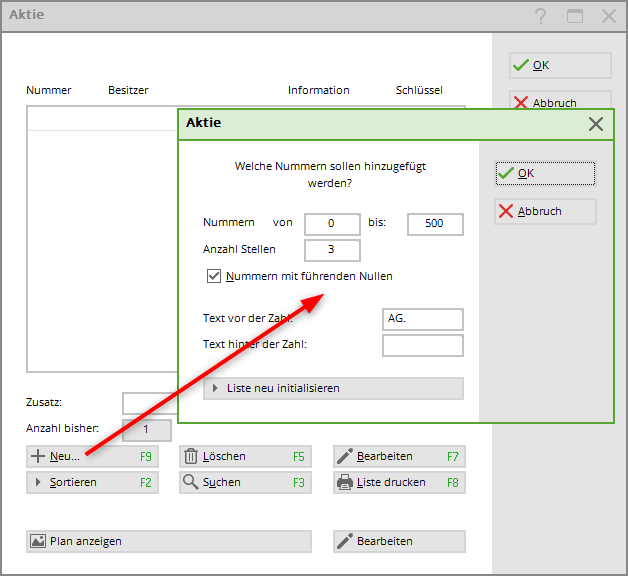Close the inner Aktie dialog
This screenshot has height=576, width=628.
tap(596, 124)
